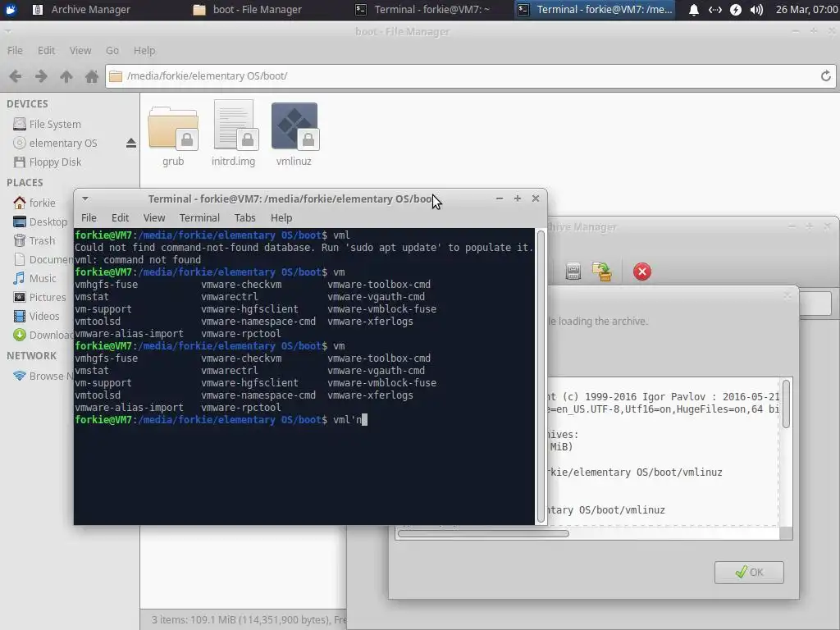Image resolution: width=840 pixels, height=630 pixels.
Task: Click the red stop icon in Archive Manager
Action: tap(641, 272)
